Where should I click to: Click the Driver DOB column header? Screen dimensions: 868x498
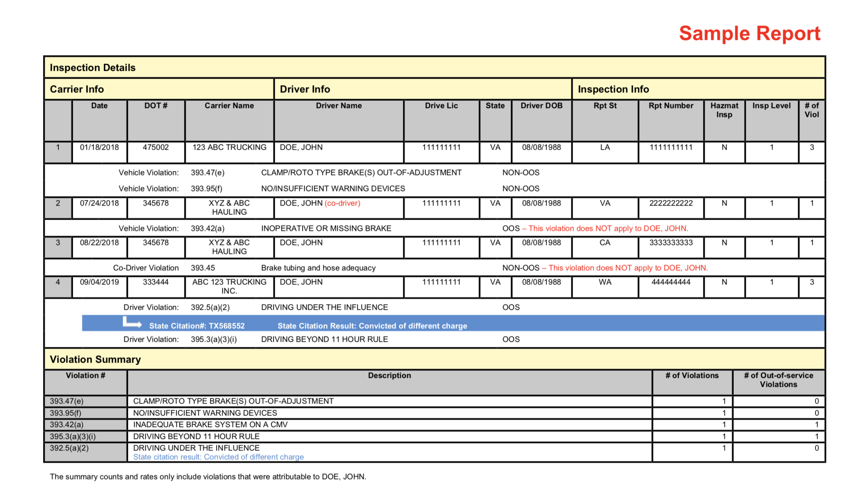[541, 106]
